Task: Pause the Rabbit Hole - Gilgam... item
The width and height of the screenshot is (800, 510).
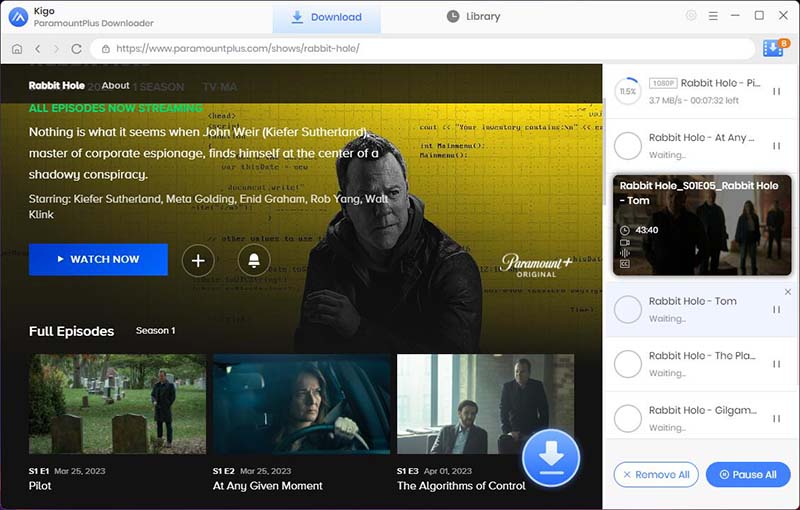Action: click(x=777, y=419)
